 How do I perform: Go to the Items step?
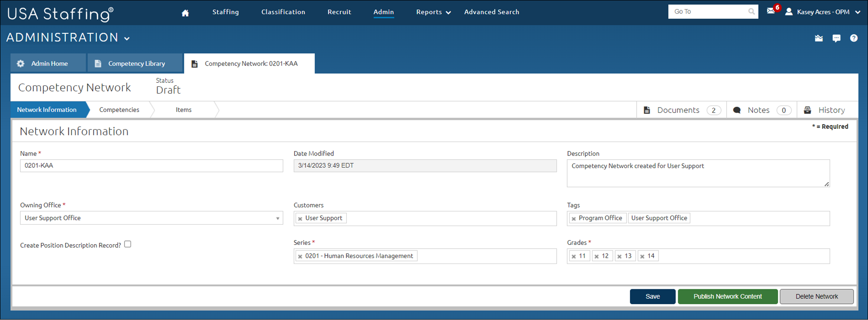[x=183, y=110]
